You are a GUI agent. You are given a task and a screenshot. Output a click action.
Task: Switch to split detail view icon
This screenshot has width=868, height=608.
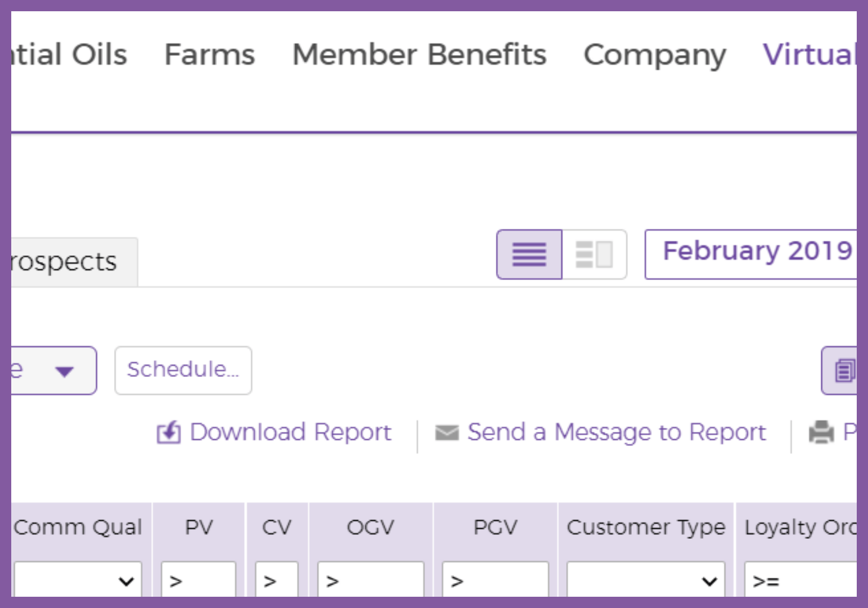tap(594, 254)
